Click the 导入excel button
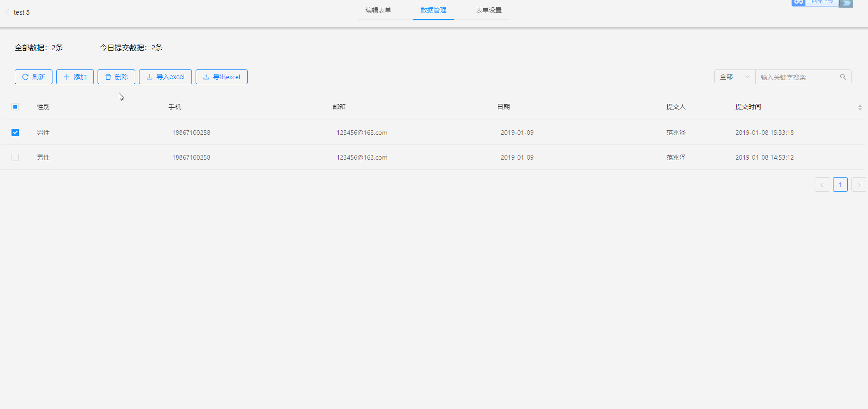This screenshot has height=409, width=868. click(x=165, y=77)
